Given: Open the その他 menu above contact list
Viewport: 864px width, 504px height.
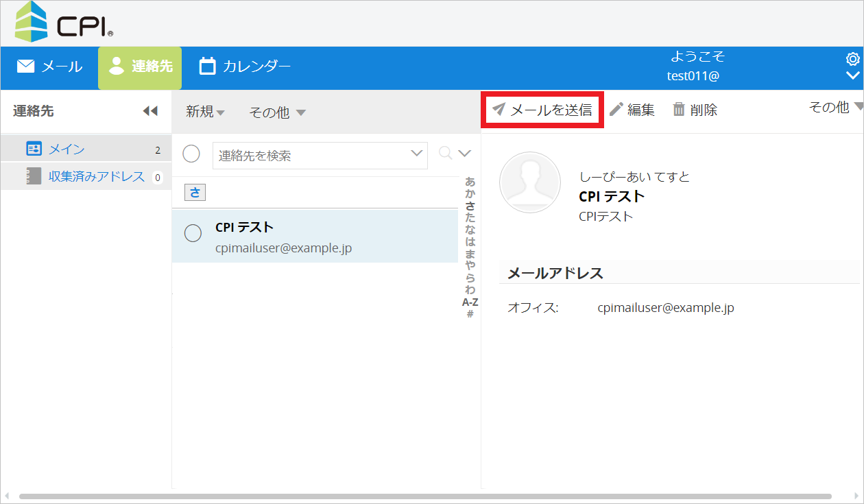Looking at the screenshot, I should (277, 113).
